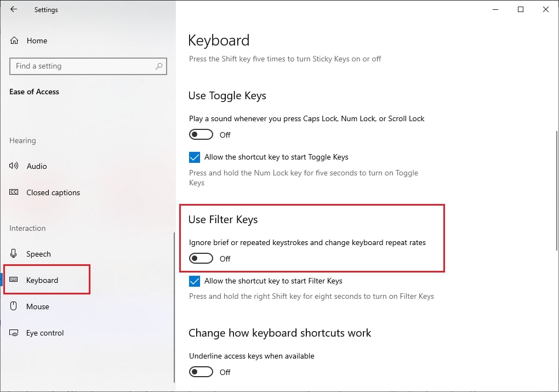Click the Keyboard icon in the sidebar
Image resolution: width=559 pixels, height=392 pixels.
pyautogui.click(x=14, y=280)
